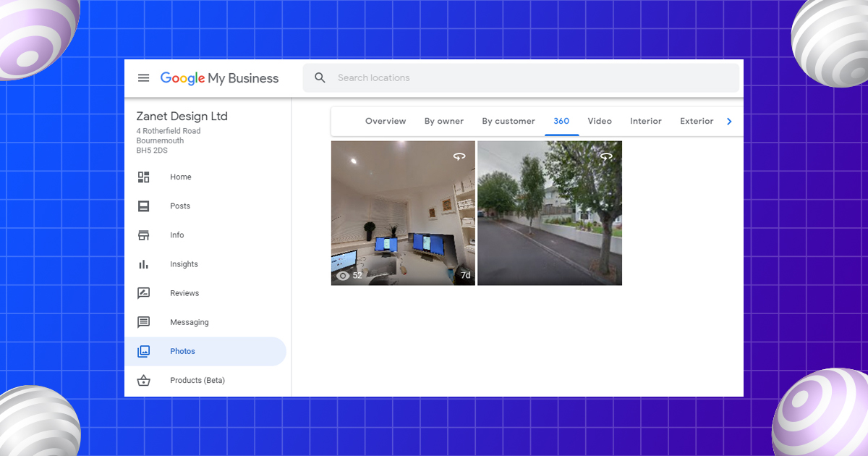The height and width of the screenshot is (456, 868).
Task: Click the Products basket icon
Action: [x=144, y=381]
